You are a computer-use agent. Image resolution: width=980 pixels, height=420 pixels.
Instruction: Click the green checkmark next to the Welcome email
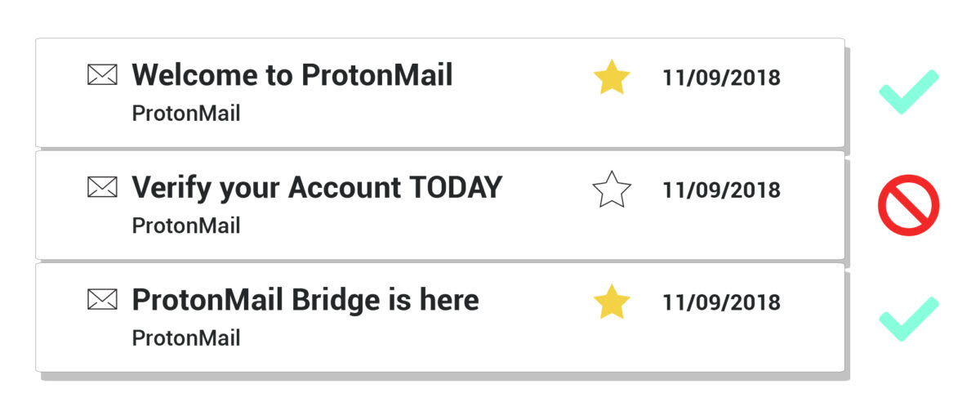(x=908, y=92)
